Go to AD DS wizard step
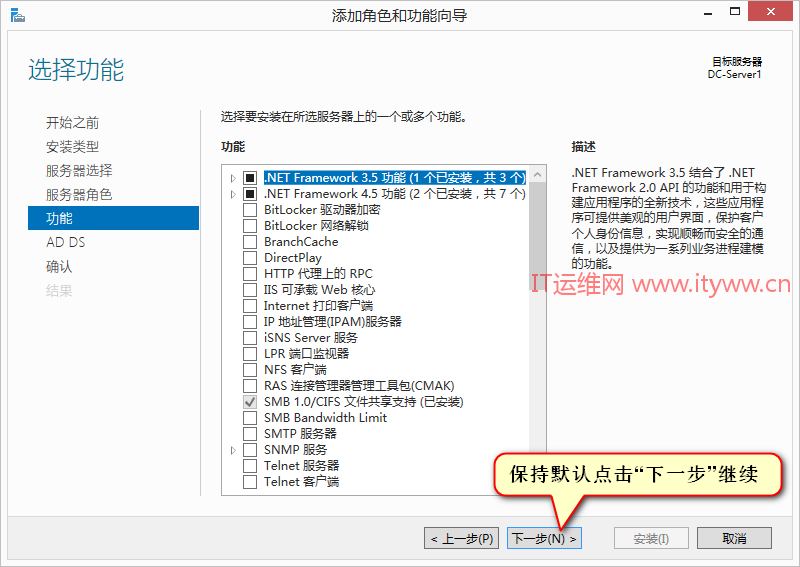Screen dimensions: 800x567 [x=66, y=242]
